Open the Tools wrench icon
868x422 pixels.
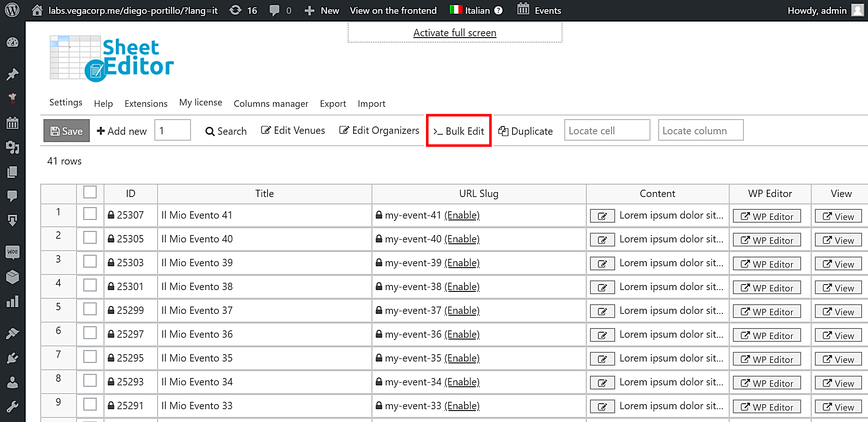12,406
